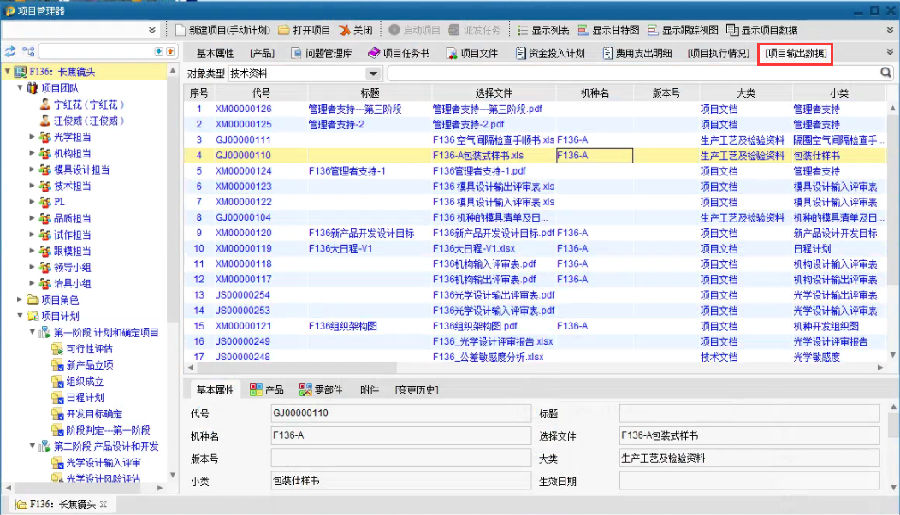Expand the 光学担当 tree node
Image resolution: width=900 pixels, height=515 pixels.
point(33,137)
